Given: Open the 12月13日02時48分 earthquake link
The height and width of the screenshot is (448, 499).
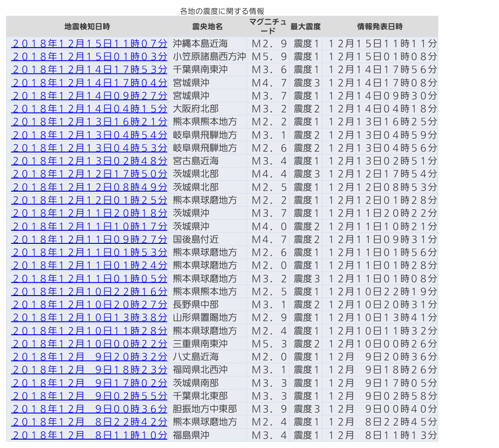Looking at the screenshot, I should [89, 161].
